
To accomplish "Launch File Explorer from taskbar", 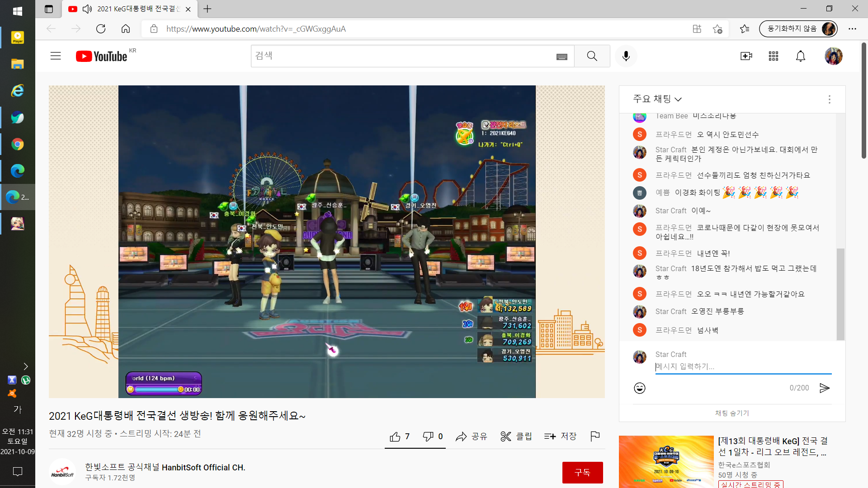I will coord(18,64).
